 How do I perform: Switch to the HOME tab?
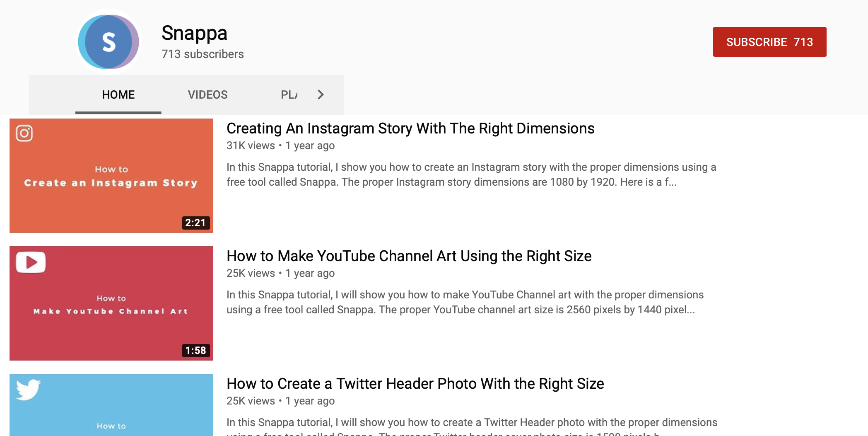(x=118, y=94)
